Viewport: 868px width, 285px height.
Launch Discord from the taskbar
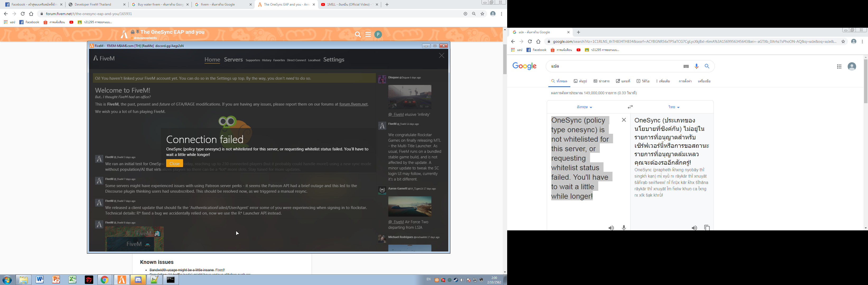(138, 280)
